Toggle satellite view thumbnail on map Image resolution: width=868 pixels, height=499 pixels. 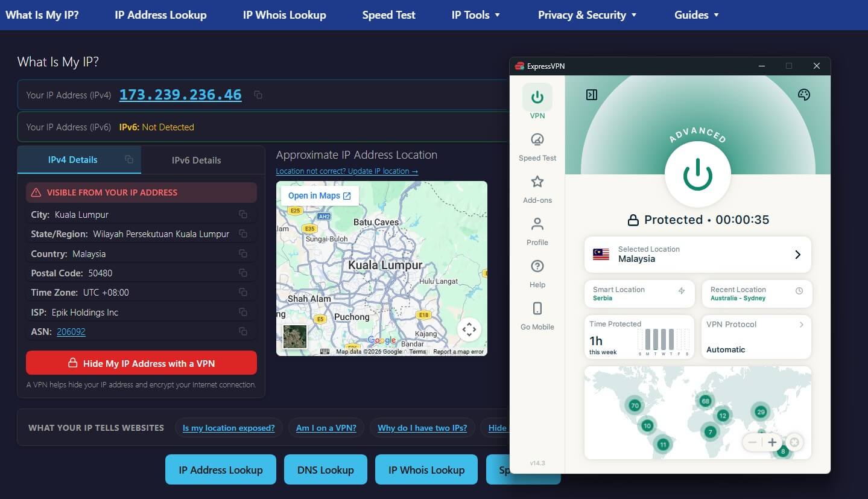pos(295,337)
